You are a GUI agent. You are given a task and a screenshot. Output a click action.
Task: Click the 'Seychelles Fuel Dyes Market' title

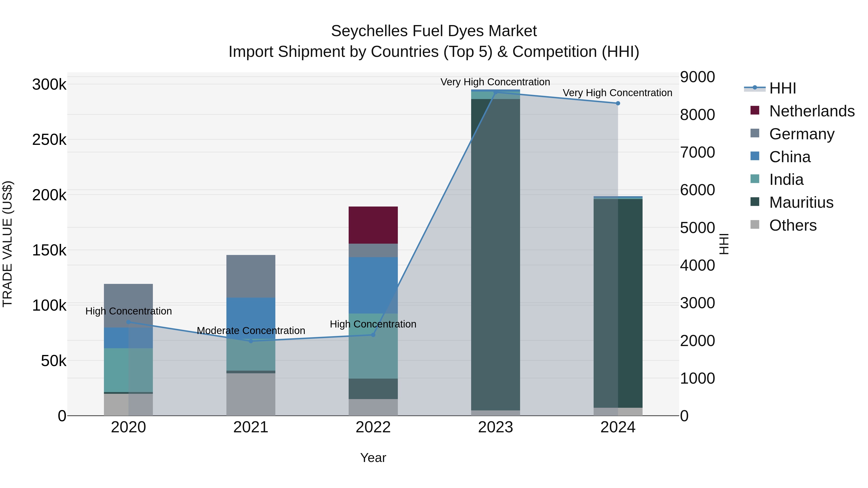(434, 31)
